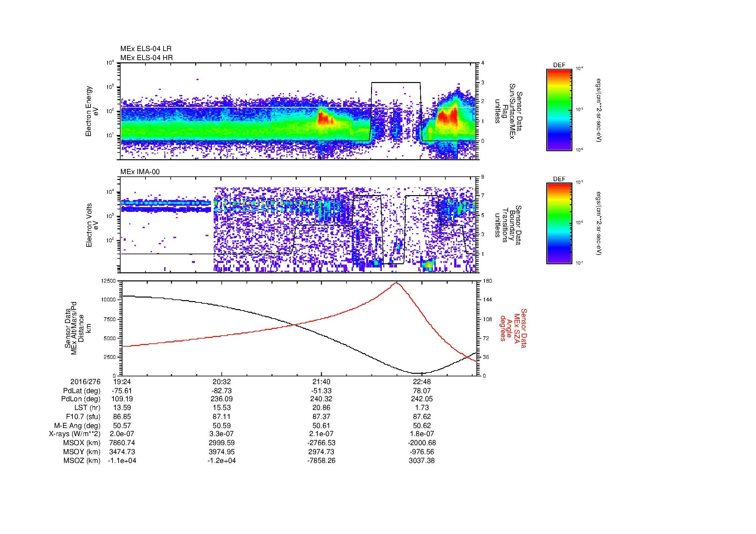Click the MSOX value '-2766.53'
This screenshot has height=534, width=756.
(321, 443)
